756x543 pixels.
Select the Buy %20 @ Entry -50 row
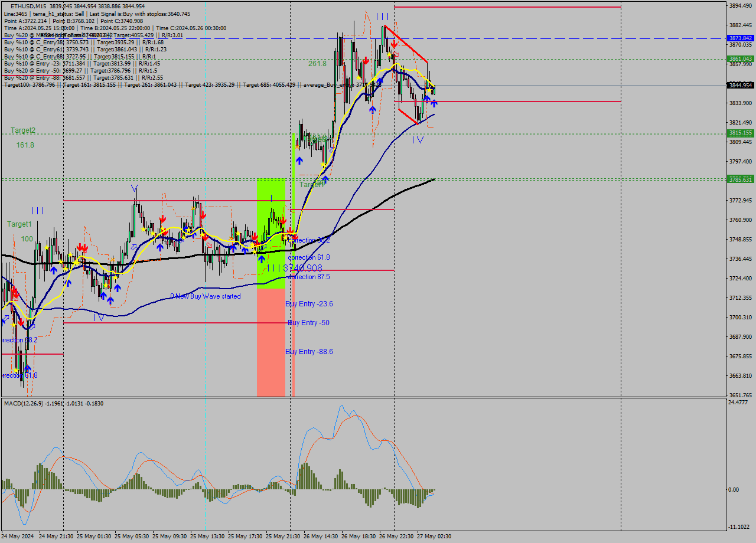coord(80,70)
